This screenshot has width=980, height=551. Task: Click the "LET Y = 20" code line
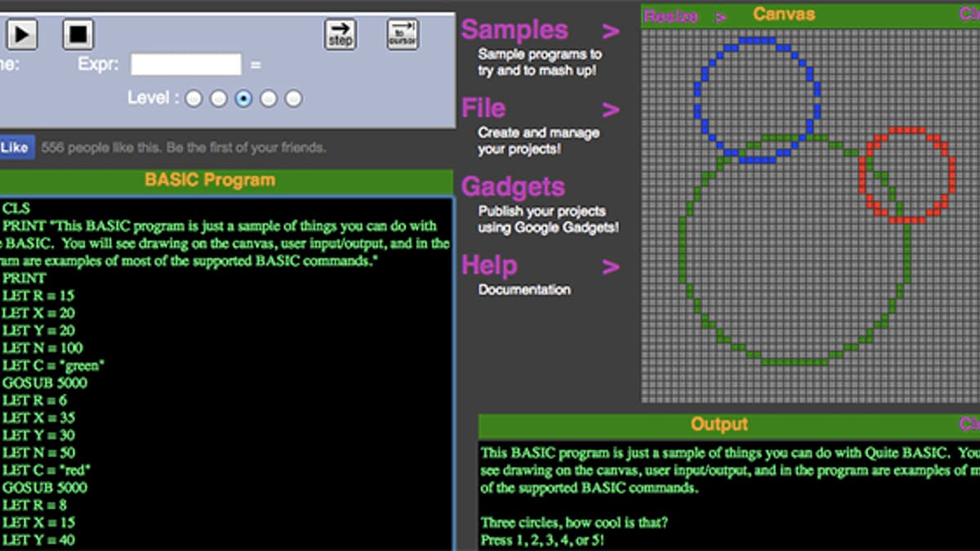point(38,331)
